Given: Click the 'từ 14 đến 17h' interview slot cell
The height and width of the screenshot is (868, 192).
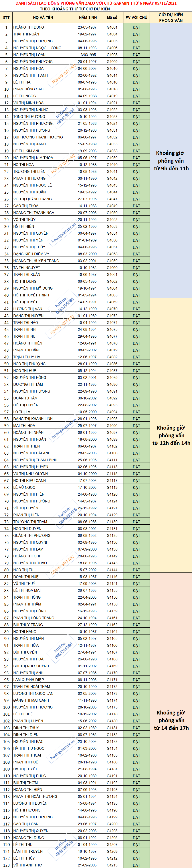Looking at the screenshot, I should click(x=171, y=720).
